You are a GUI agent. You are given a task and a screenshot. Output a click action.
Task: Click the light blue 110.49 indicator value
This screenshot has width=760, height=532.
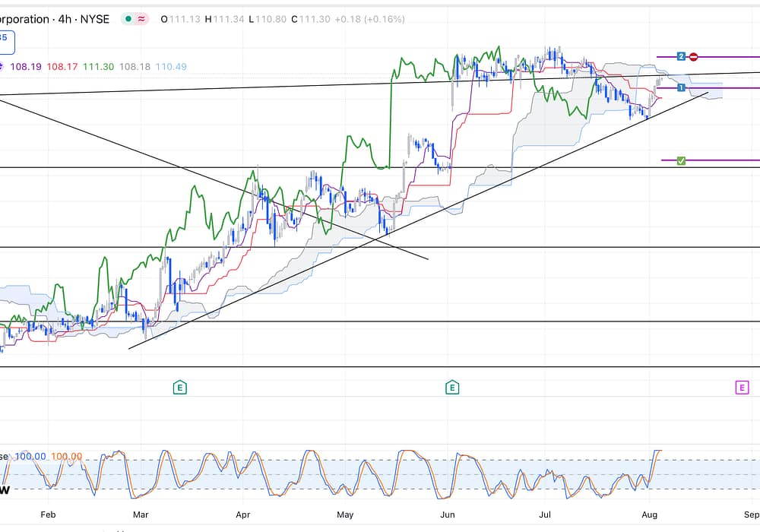coord(171,67)
